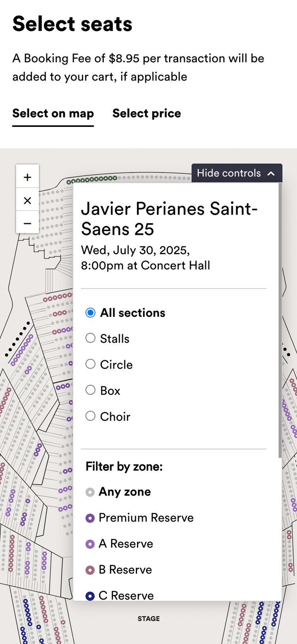297x644 pixels.
Task: Zoom in on the seat map
Action: click(27, 177)
